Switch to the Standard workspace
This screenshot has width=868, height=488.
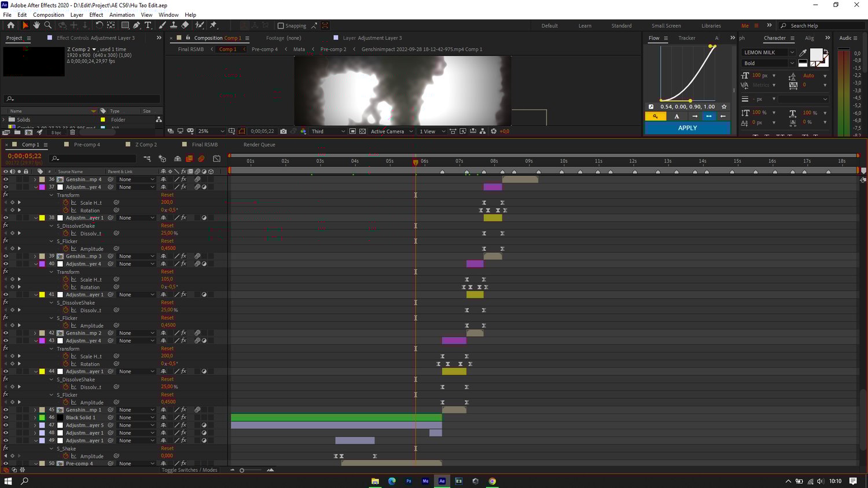coord(621,25)
